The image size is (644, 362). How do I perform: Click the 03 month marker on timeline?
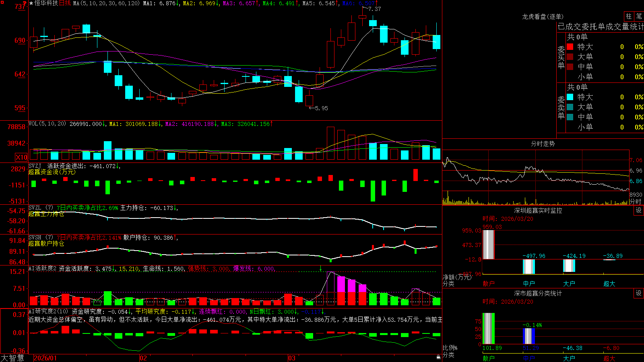tap(292, 358)
